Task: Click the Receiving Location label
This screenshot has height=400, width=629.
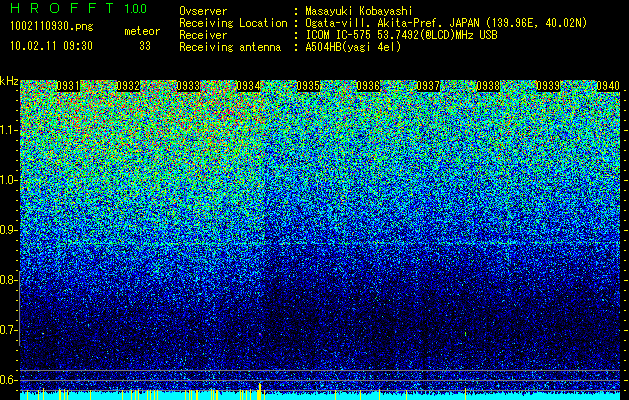Action: (233, 23)
